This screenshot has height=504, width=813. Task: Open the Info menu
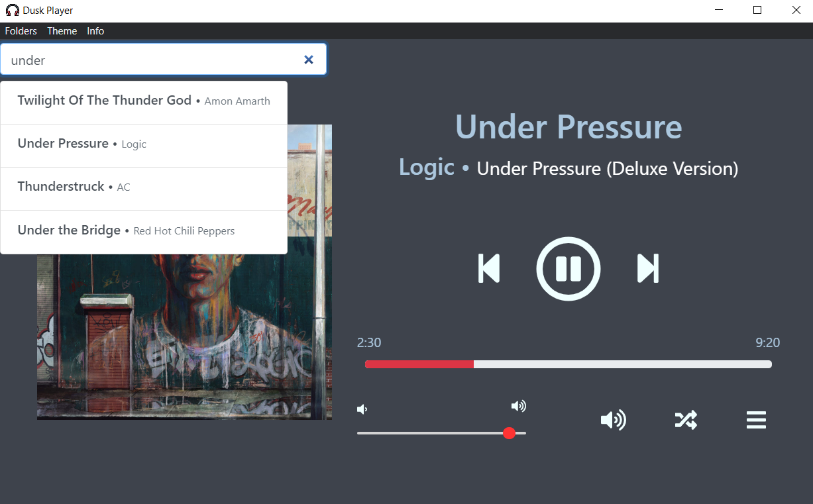[95, 31]
